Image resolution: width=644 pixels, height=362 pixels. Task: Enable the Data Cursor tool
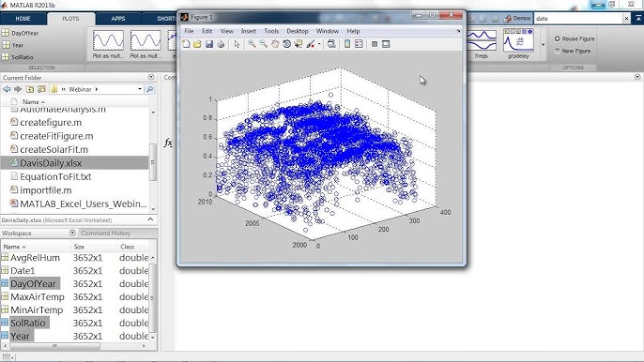[299, 44]
